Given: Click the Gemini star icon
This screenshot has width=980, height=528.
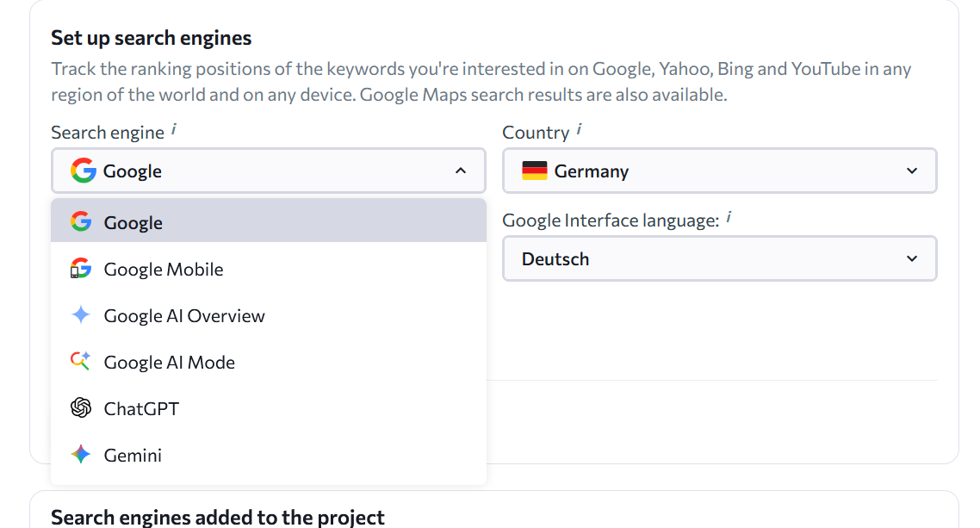Looking at the screenshot, I should point(81,455).
